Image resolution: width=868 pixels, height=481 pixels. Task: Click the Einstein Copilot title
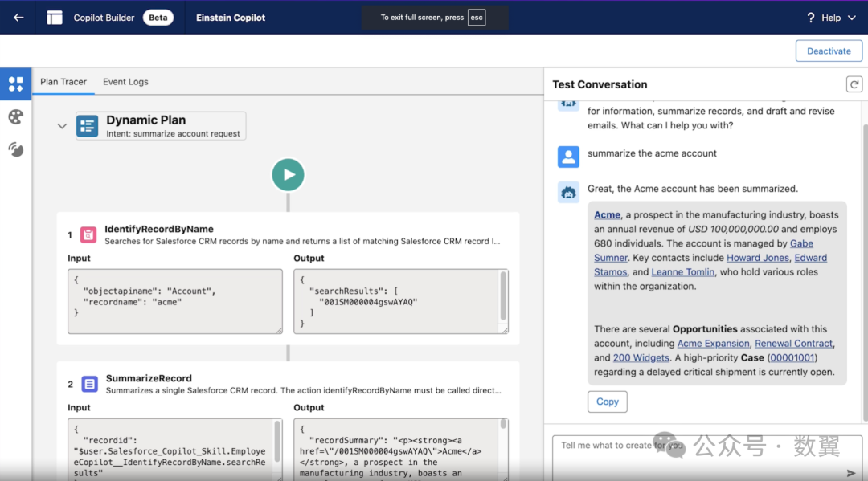231,18
